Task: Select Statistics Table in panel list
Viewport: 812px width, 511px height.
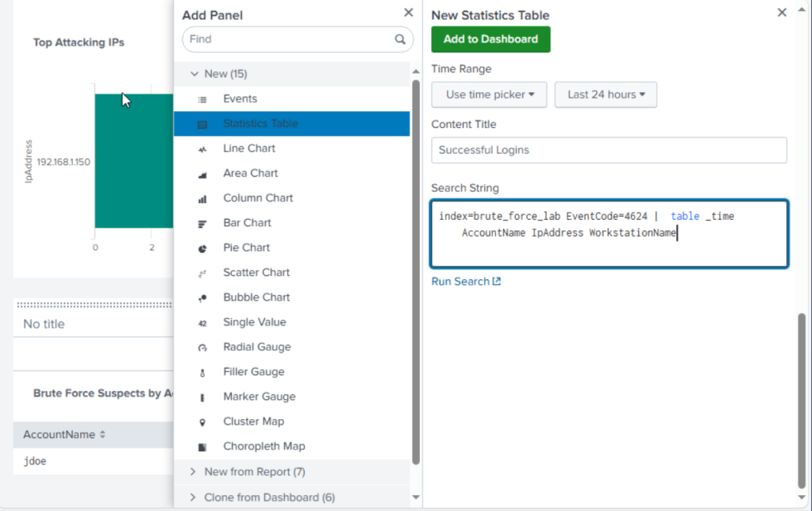Action: [260, 124]
